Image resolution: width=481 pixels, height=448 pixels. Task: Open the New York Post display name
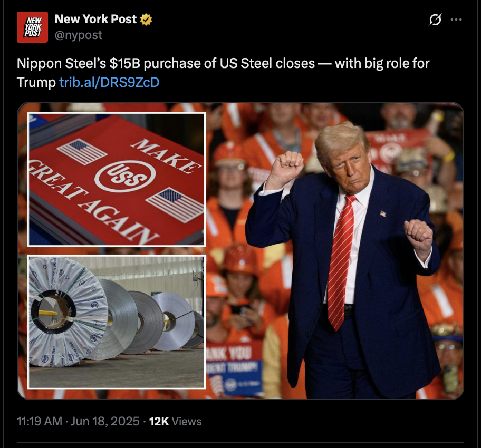(95, 19)
